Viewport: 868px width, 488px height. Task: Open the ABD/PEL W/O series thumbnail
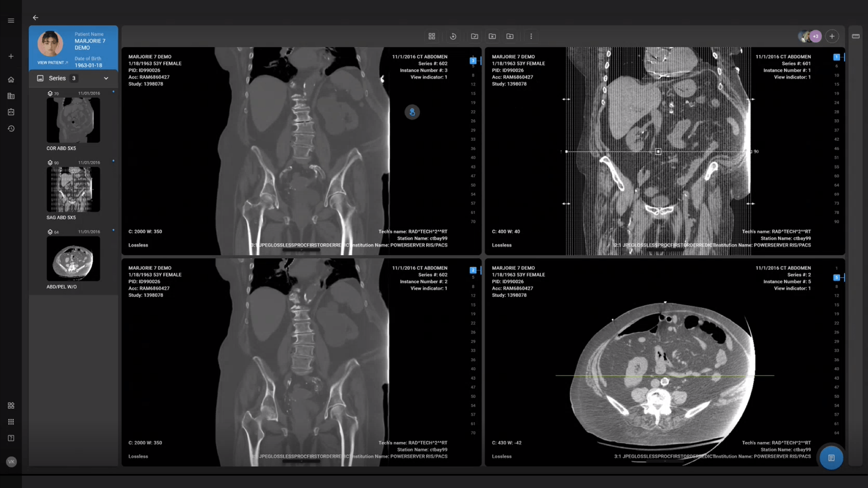tap(73, 259)
